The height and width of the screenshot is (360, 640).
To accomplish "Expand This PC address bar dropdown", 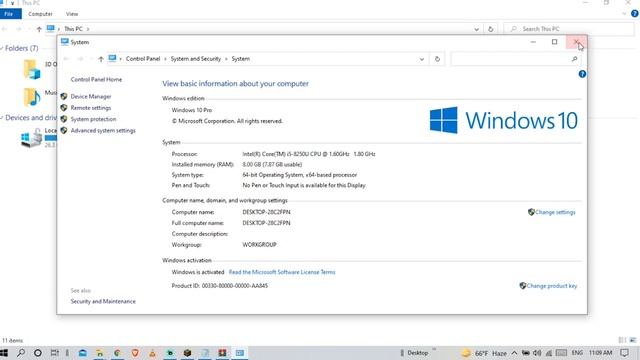I will 476,29.
